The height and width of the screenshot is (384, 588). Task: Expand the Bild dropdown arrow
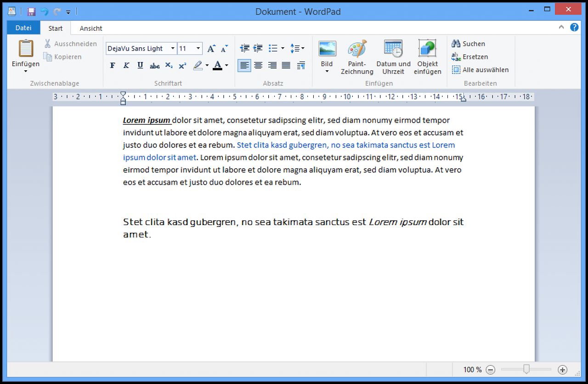tap(327, 71)
